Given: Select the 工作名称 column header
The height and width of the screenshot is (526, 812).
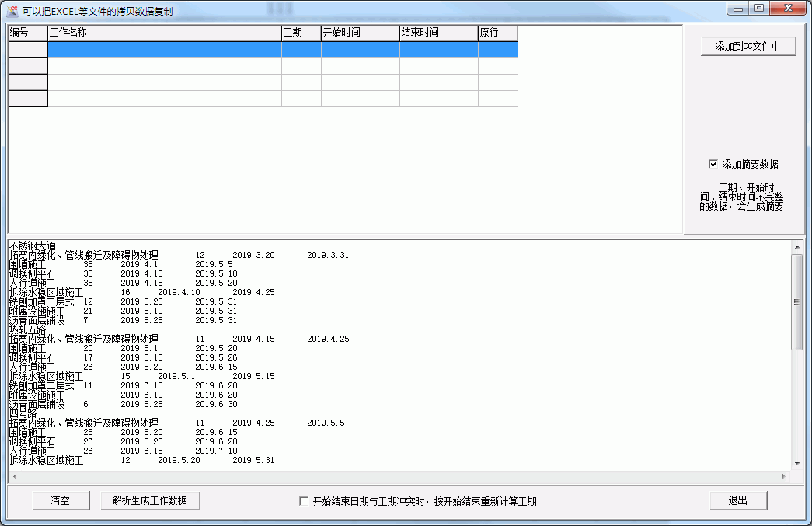Looking at the screenshot, I should tap(165, 33).
